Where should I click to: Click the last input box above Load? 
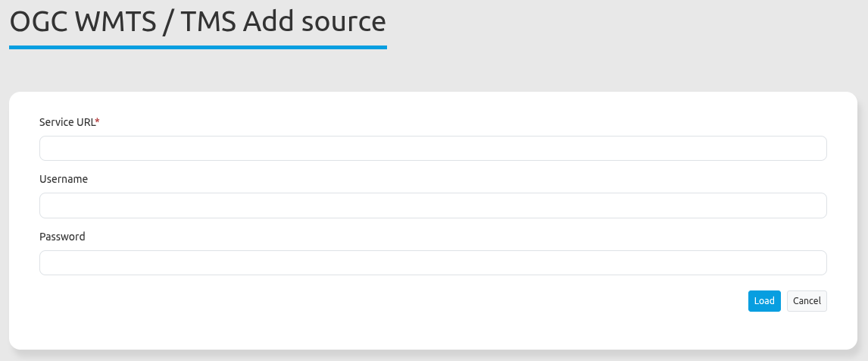pyautogui.click(x=432, y=263)
